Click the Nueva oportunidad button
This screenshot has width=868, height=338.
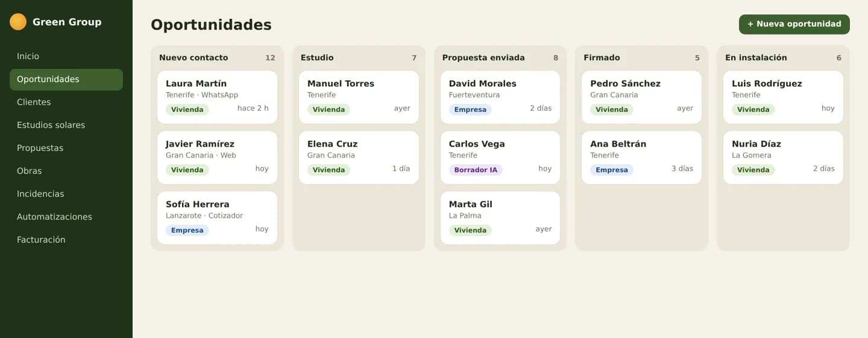[x=794, y=24]
